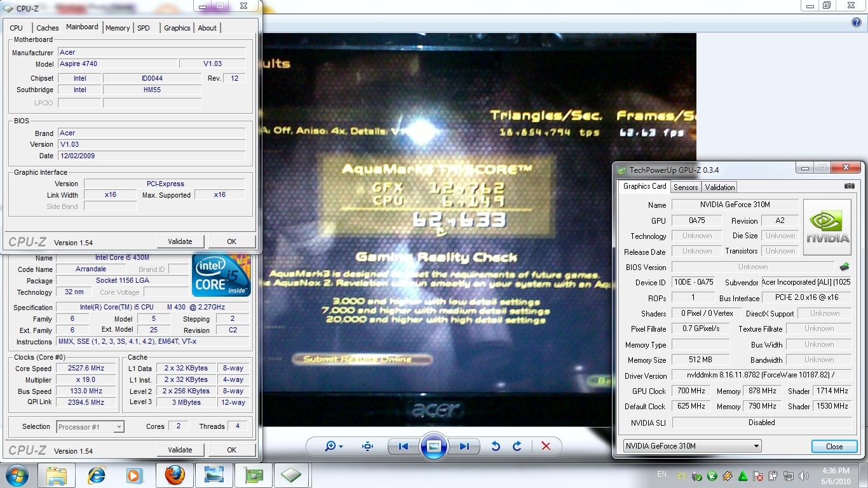Viewport: 868px width, 488px height.
Task: Click the GPU Name field in GPU-Z
Action: [735, 205]
